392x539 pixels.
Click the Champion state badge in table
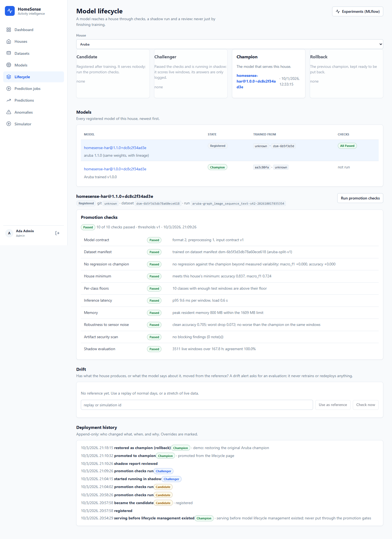(x=217, y=167)
